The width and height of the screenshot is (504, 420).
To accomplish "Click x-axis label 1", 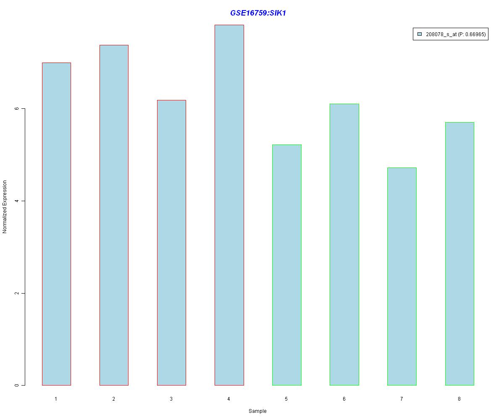I will [56, 399].
